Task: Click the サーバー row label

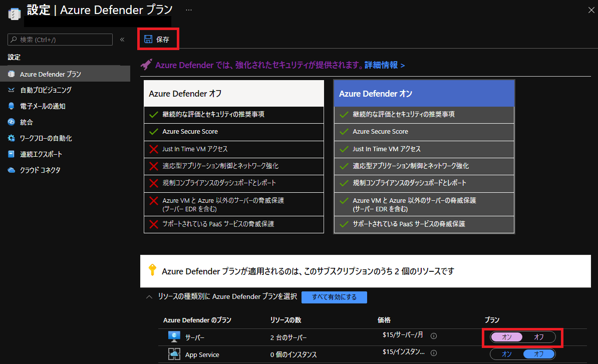Action: pos(195,337)
